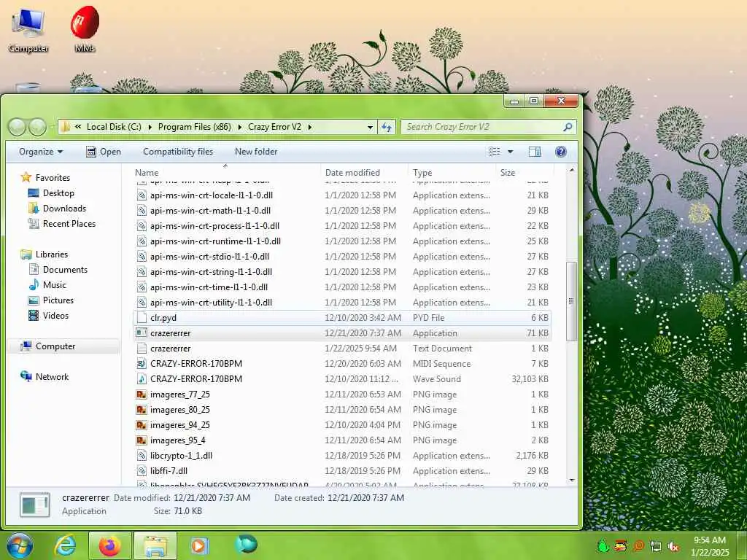Click the scrollbar down arrow
The height and width of the screenshot is (560, 747).
(572, 481)
